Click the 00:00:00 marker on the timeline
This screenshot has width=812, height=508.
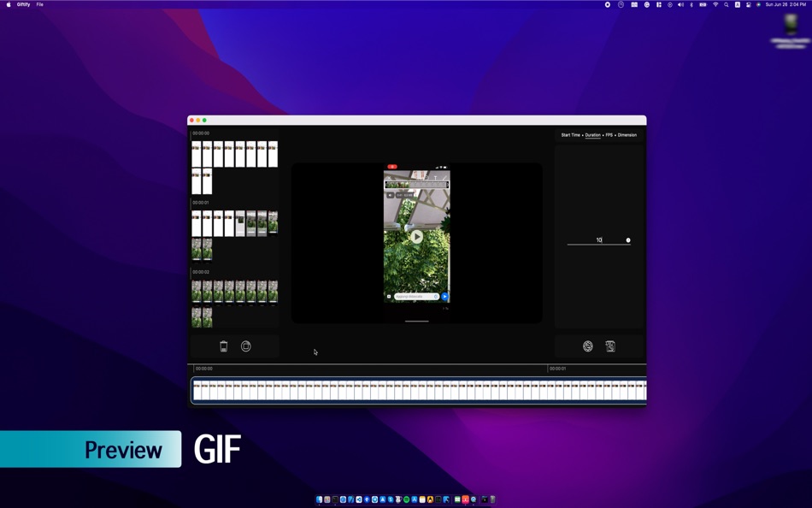(x=204, y=369)
